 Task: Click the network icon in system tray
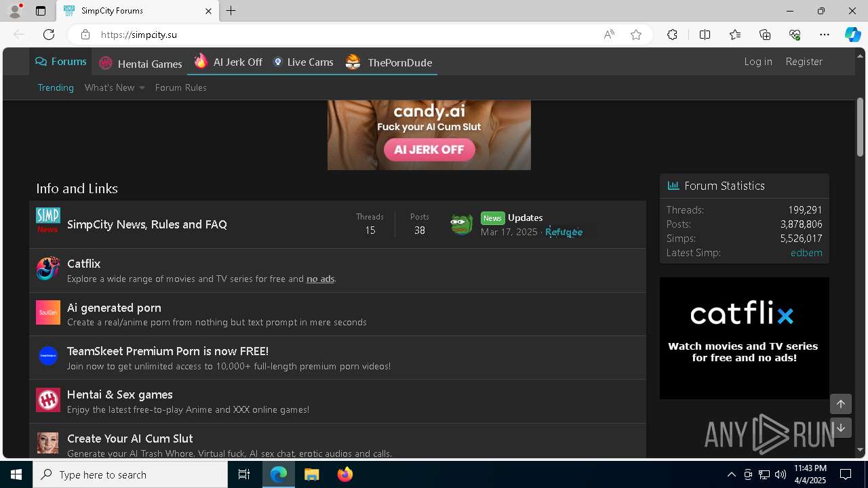click(x=764, y=474)
